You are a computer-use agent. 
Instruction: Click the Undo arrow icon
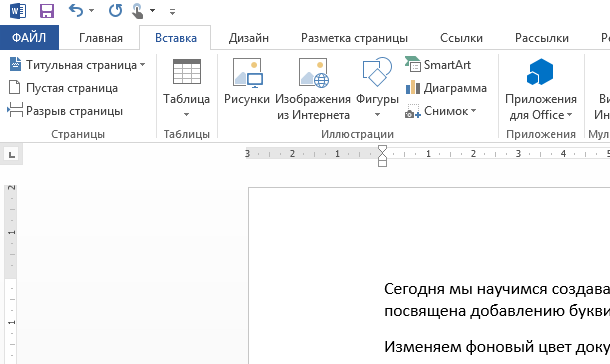[x=75, y=10]
